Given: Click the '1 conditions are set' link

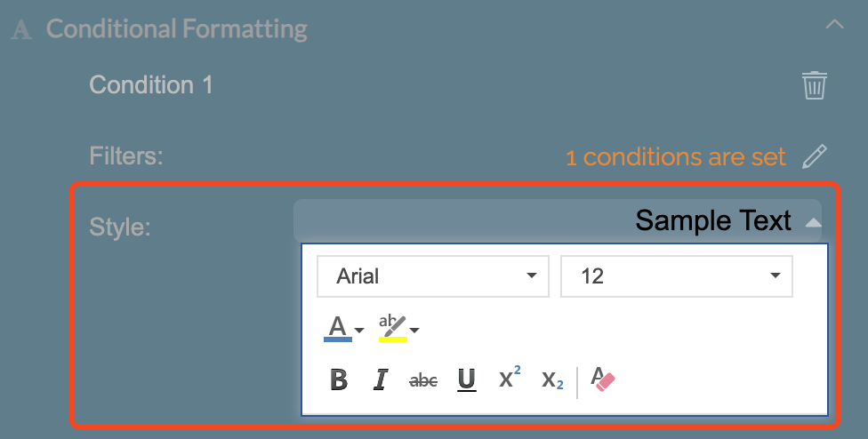Looking at the screenshot, I should coord(676,157).
